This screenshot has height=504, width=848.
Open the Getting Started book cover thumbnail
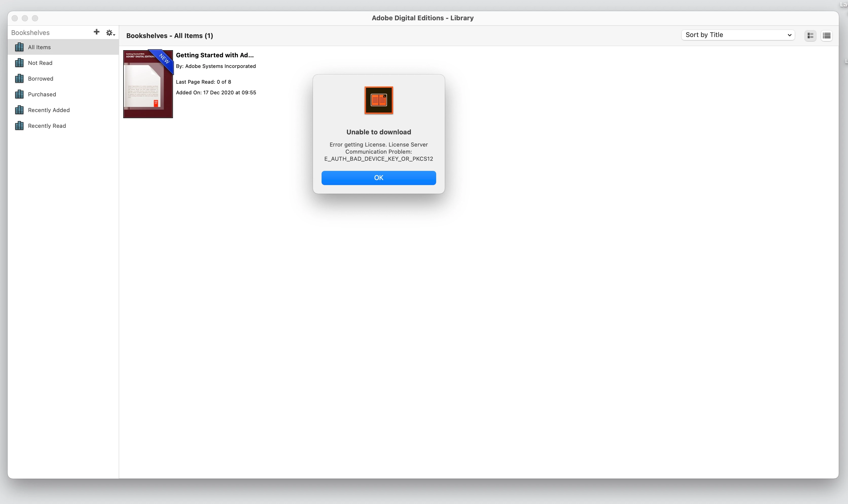click(148, 84)
